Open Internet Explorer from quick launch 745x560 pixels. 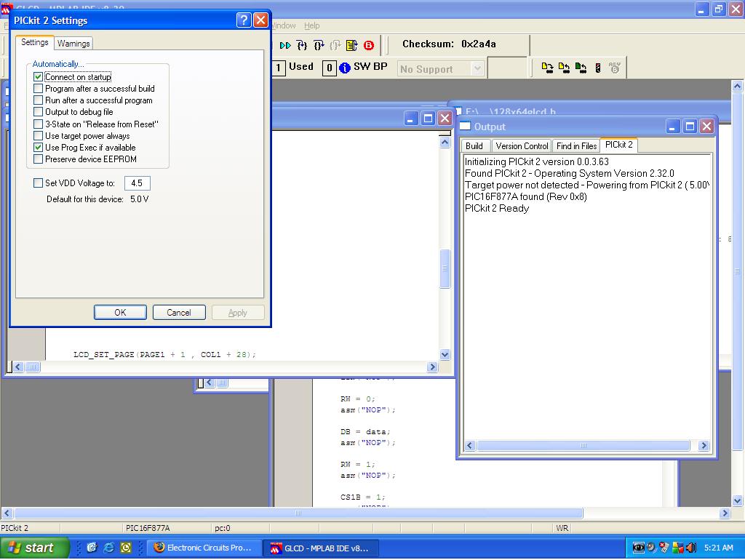pos(109,548)
